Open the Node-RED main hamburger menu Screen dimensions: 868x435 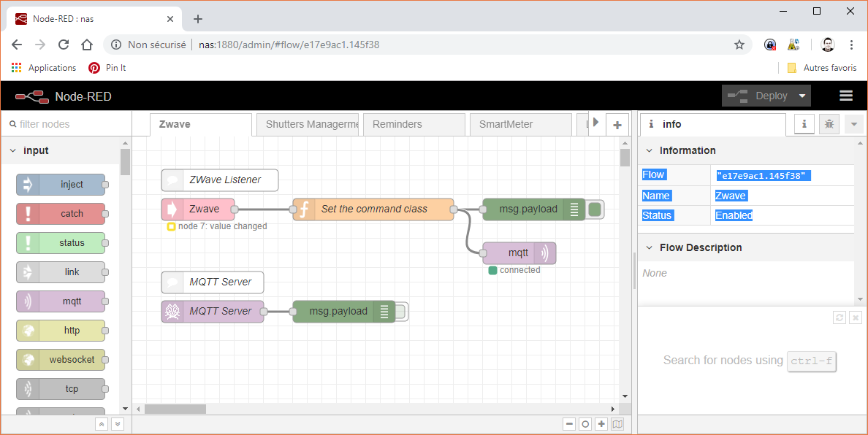(846, 96)
